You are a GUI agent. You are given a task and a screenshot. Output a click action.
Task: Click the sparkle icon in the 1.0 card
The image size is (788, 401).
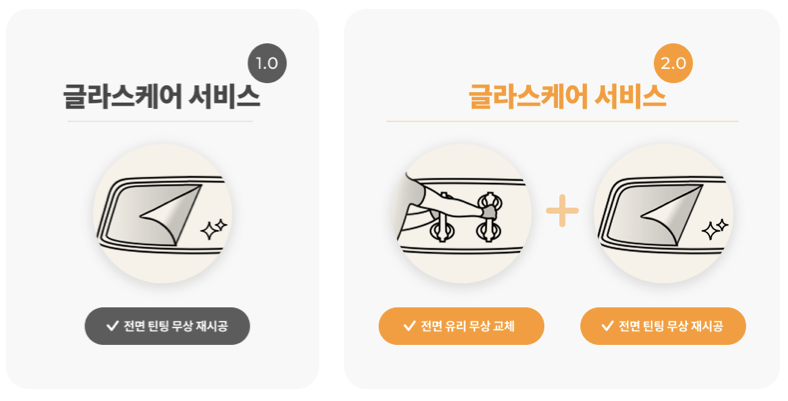click(x=214, y=229)
